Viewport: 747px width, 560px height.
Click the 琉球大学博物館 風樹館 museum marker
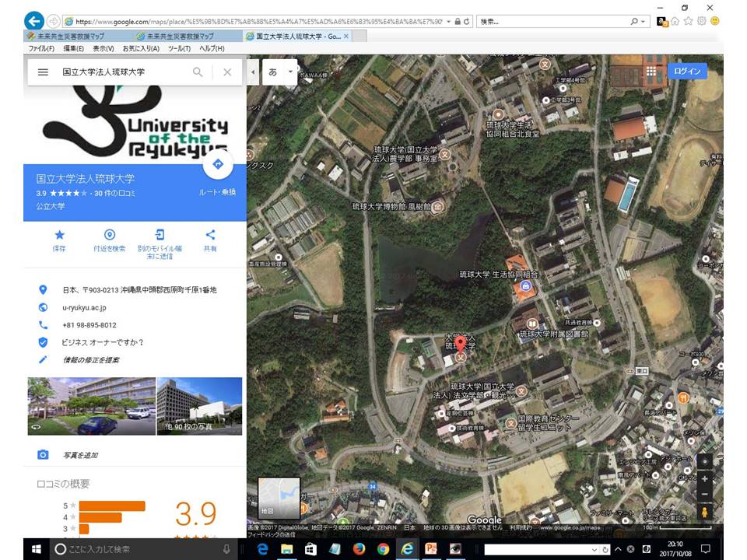[438, 207]
